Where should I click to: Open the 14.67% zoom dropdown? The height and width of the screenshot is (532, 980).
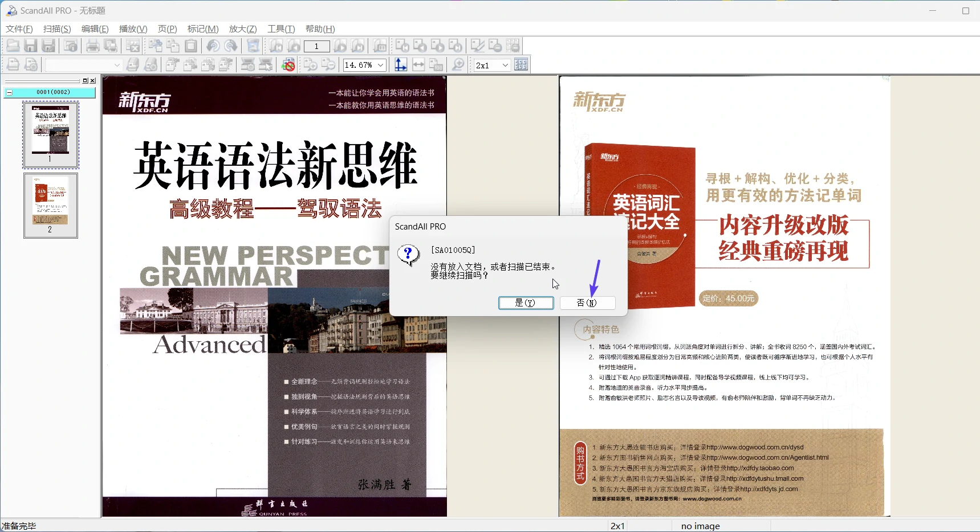pyautogui.click(x=381, y=65)
